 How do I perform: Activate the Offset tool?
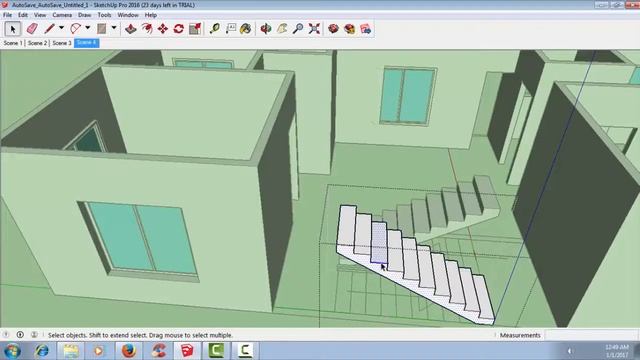(147, 29)
